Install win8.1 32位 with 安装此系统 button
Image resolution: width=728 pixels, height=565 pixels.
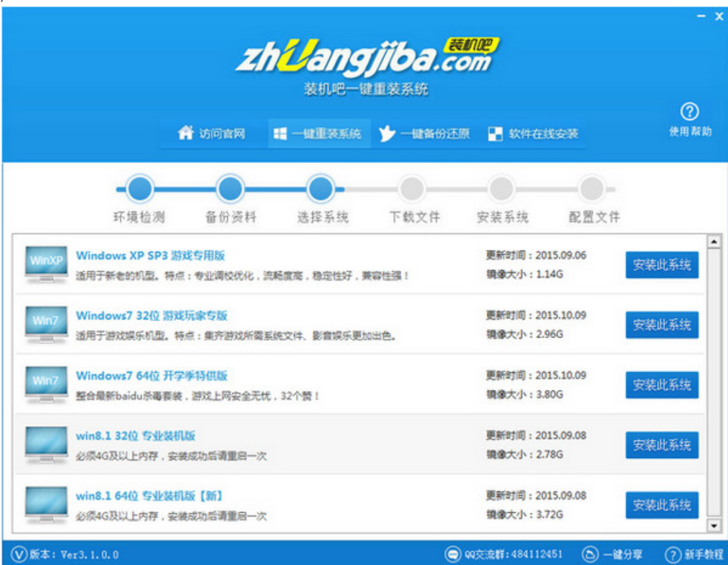coord(662,445)
